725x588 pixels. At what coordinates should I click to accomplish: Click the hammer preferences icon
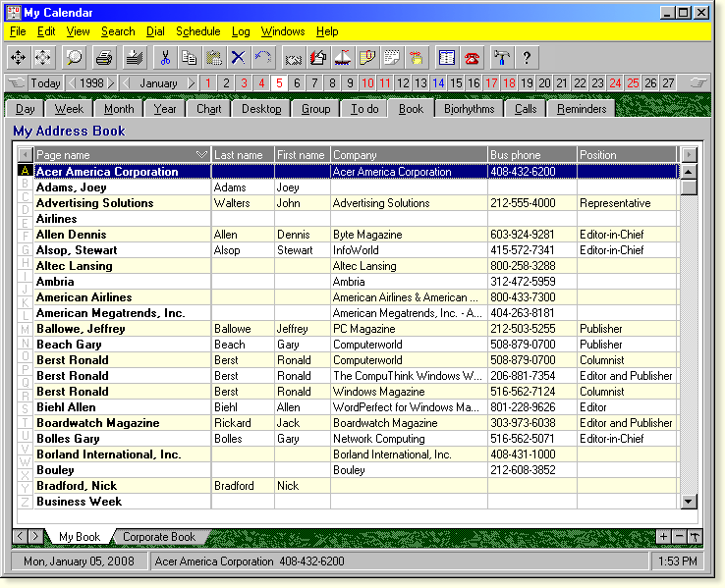[x=502, y=58]
